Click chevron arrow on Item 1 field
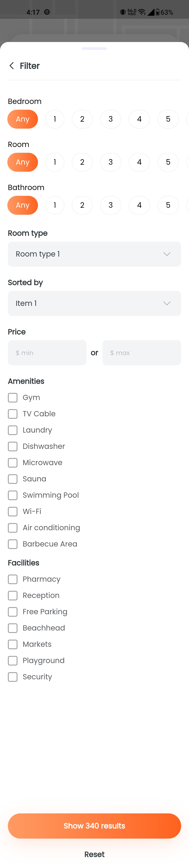189x868 pixels. [167, 303]
